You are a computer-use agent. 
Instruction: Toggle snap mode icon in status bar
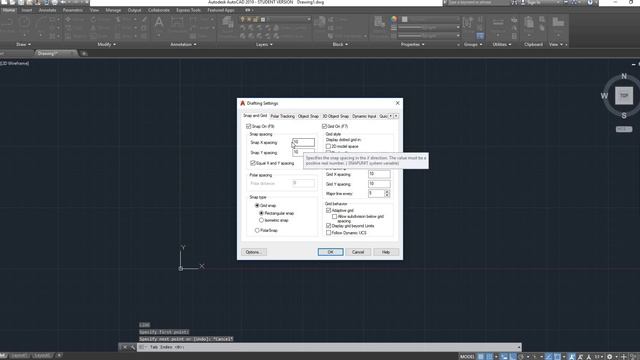tap(489, 357)
